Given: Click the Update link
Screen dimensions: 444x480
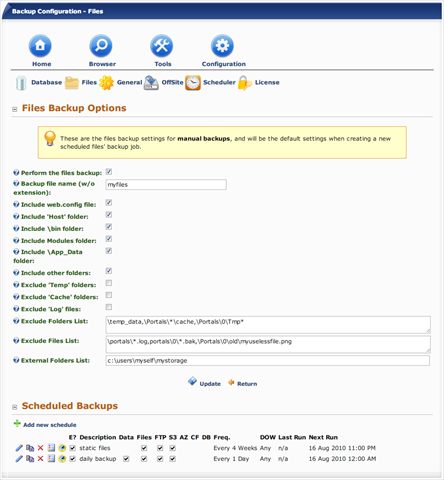Looking at the screenshot, I should (210, 384).
